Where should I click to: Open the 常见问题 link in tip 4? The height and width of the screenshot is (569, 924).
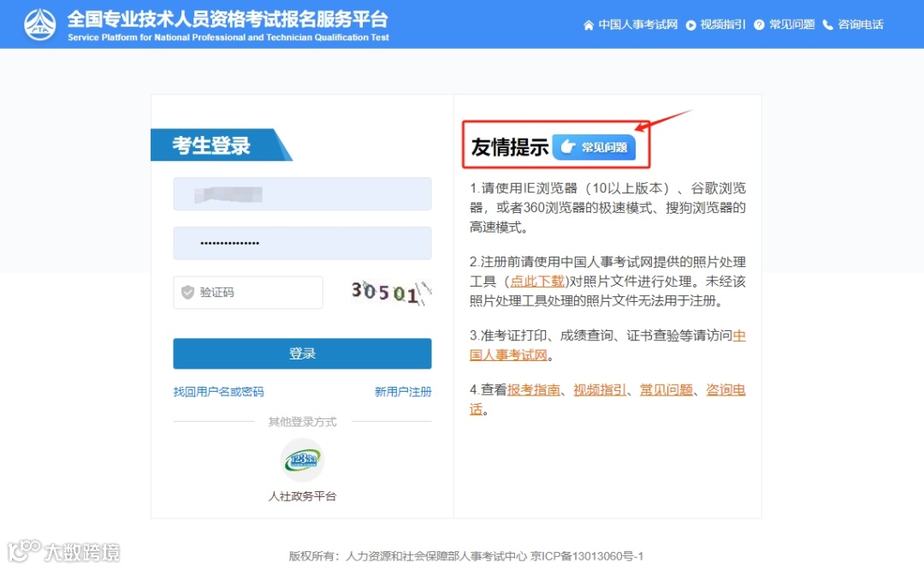tap(666, 390)
